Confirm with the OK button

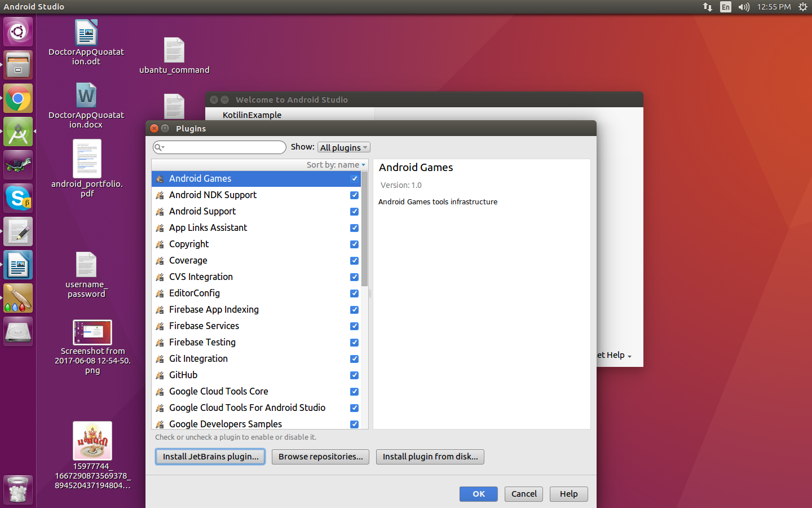coord(479,494)
